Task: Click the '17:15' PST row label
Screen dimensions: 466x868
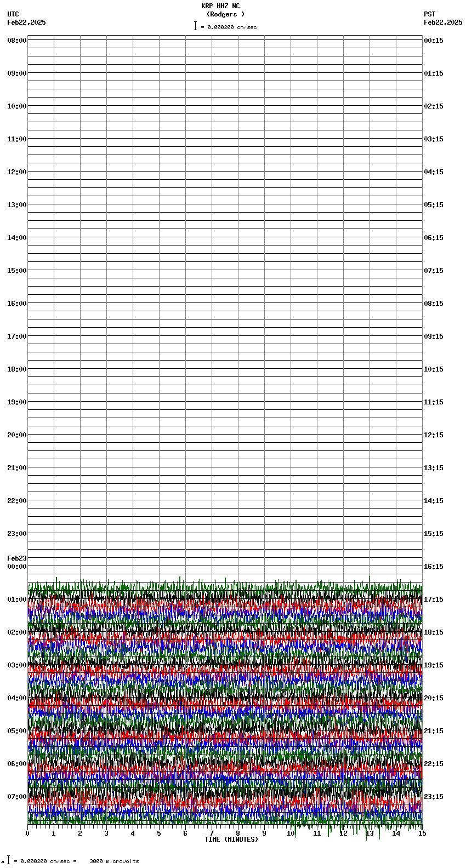Action: [434, 599]
